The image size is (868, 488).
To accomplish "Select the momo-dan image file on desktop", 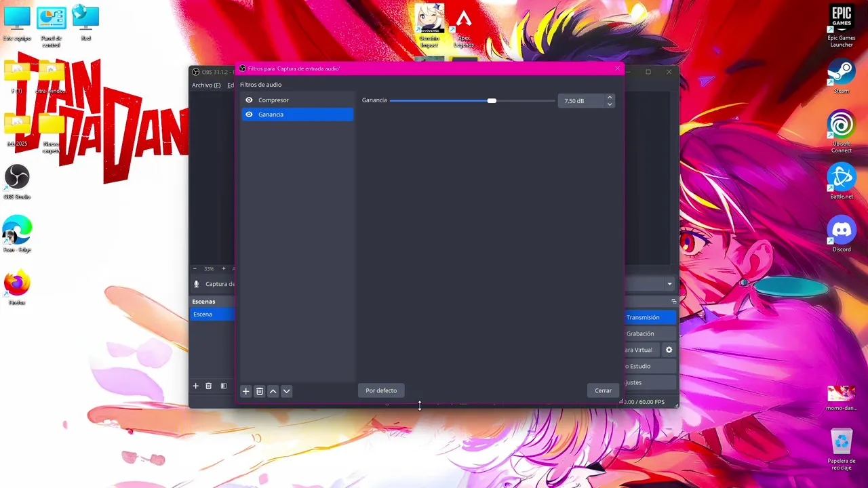I will pos(842,397).
